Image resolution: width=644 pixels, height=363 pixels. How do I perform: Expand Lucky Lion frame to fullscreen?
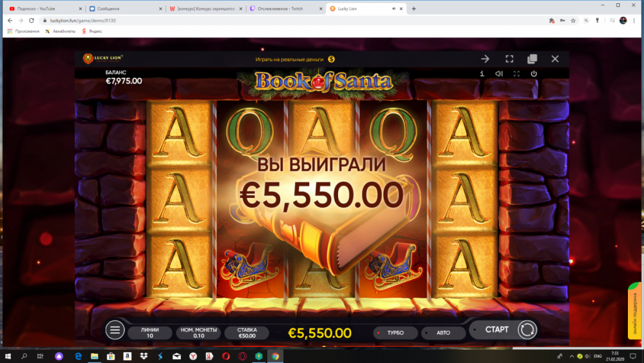click(509, 59)
